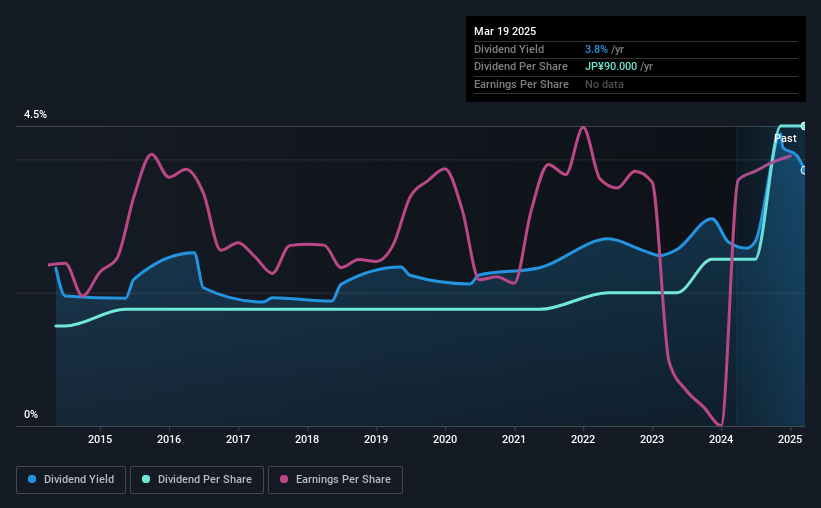This screenshot has height=508, width=821.
Task: Click the blue Dividend Yield endpoint marker
Action: [x=804, y=171]
